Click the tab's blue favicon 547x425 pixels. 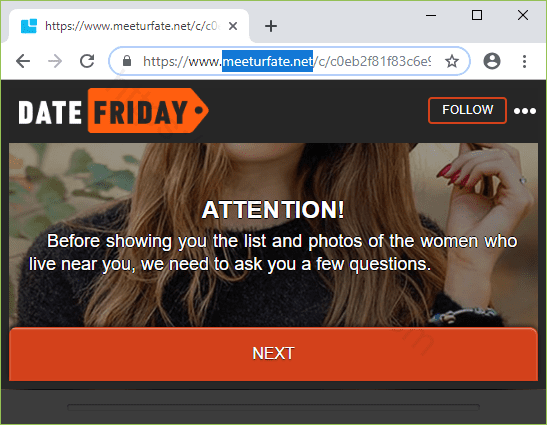point(29,26)
